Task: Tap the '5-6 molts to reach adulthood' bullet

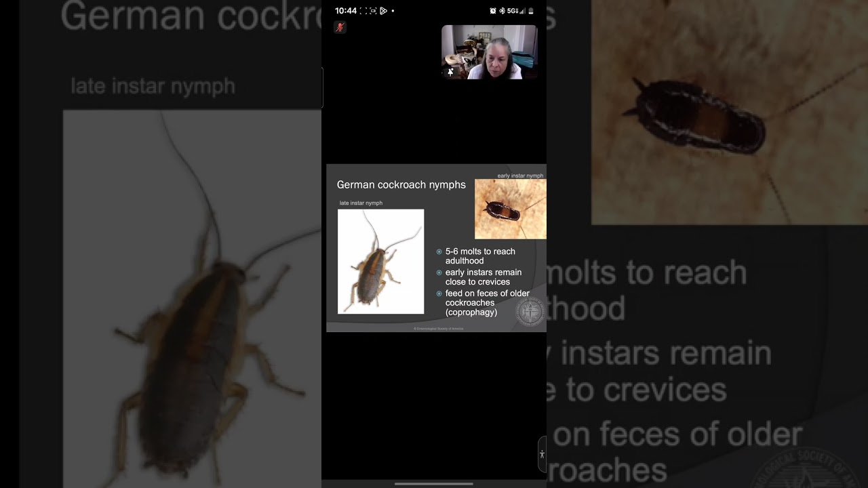Action: [x=480, y=256]
